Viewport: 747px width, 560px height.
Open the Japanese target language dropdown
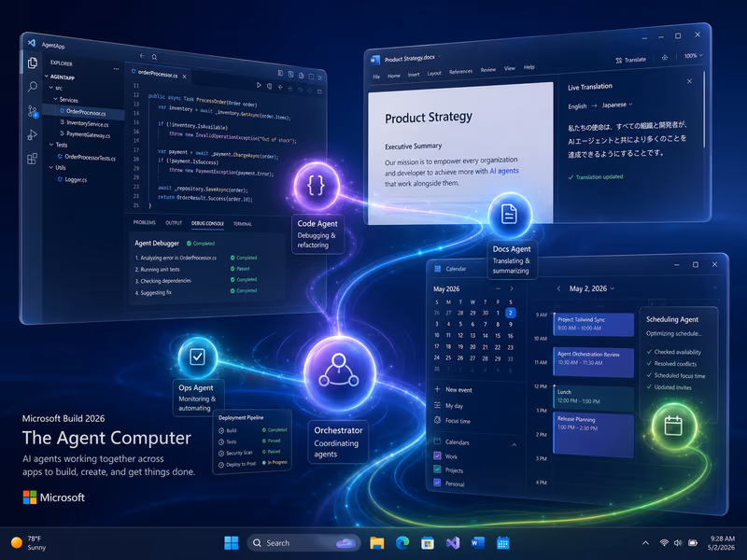click(x=617, y=105)
